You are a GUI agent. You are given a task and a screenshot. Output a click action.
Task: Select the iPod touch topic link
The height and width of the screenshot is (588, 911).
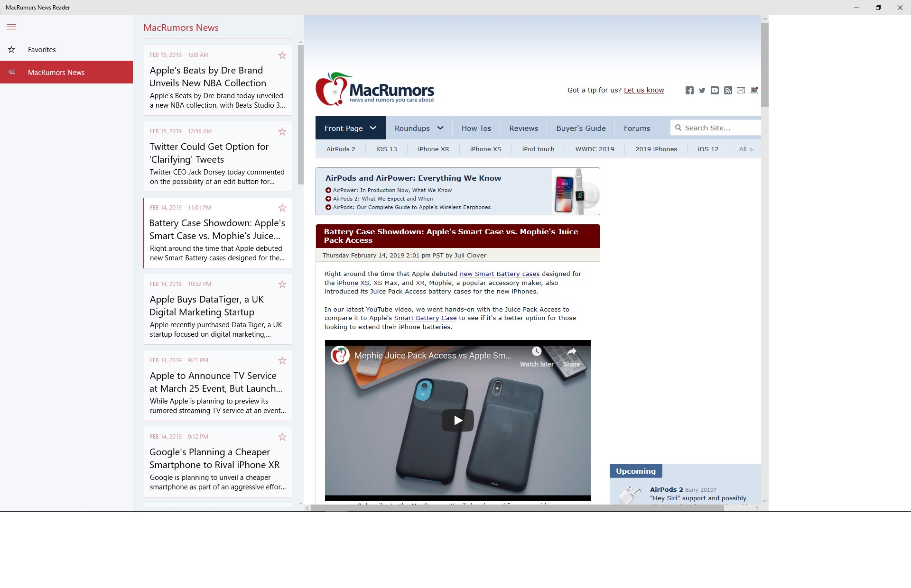pyautogui.click(x=539, y=149)
